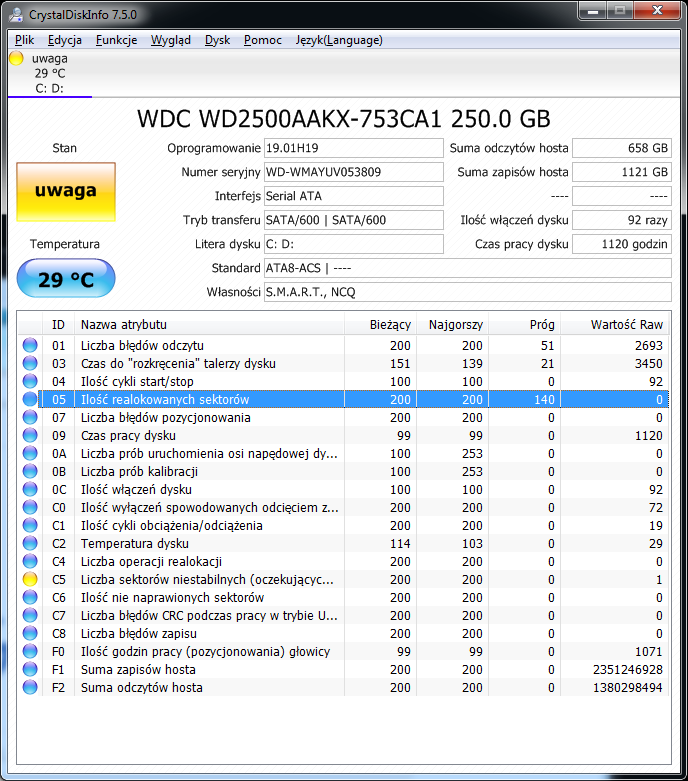688x781 pixels.
Task: Open the Język(Language) menu
Action: [339, 40]
